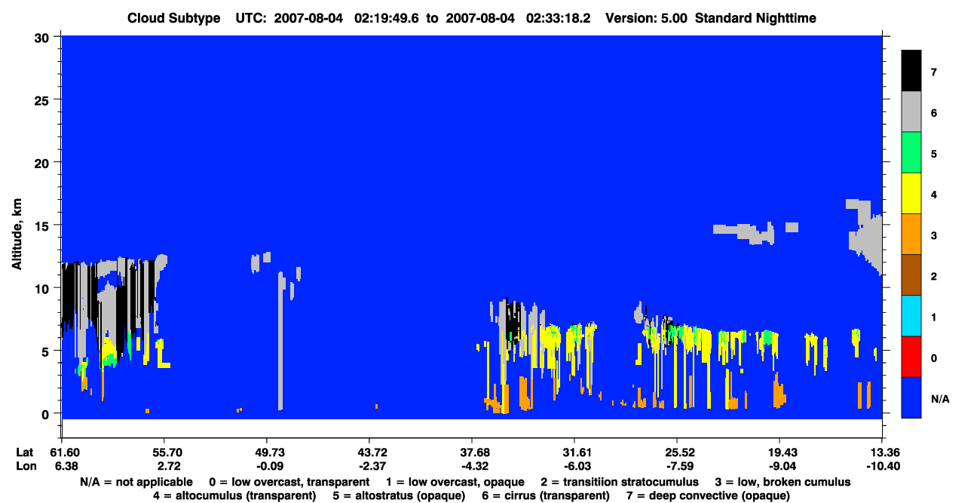The height and width of the screenshot is (503, 980).
Task: Click legend text '5 = altostratus (opaque)'
Action: point(400,495)
